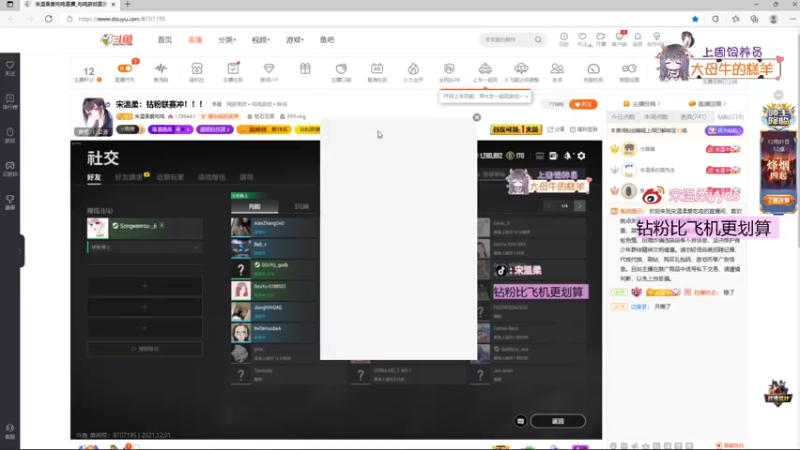
Task: Select team member Songwenrou_6
Action: (145, 228)
